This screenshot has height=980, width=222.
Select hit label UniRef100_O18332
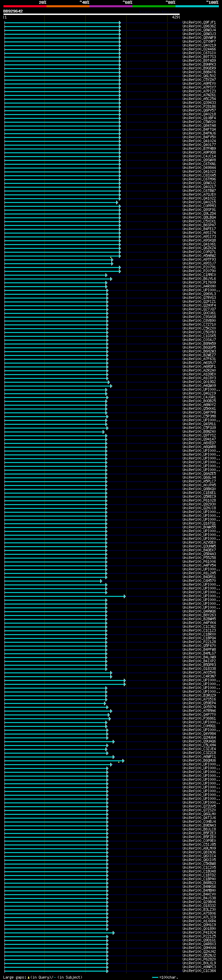click(x=199, y=906)
